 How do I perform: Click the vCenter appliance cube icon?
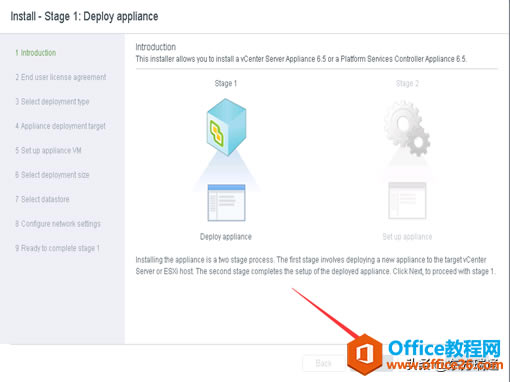point(226,127)
